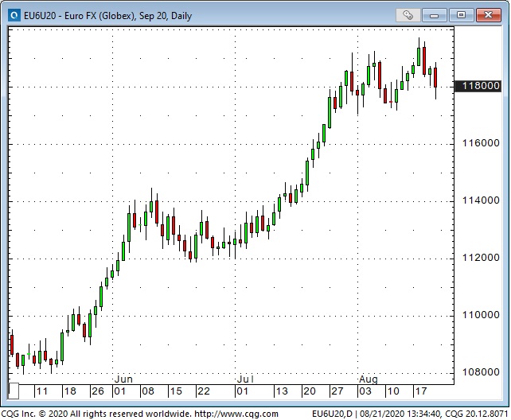Click date label 18 on time axis
The height and width of the screenshot is (420, 511).
70,391
